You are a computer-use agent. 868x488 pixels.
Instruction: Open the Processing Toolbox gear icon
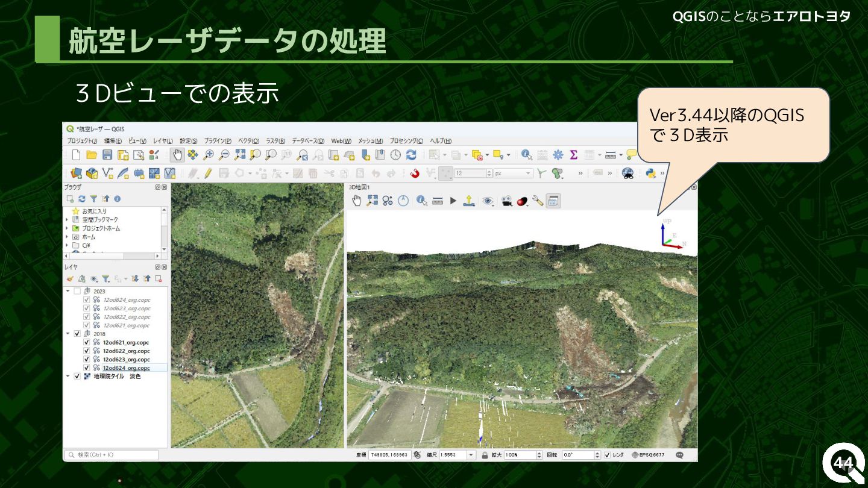558,155
